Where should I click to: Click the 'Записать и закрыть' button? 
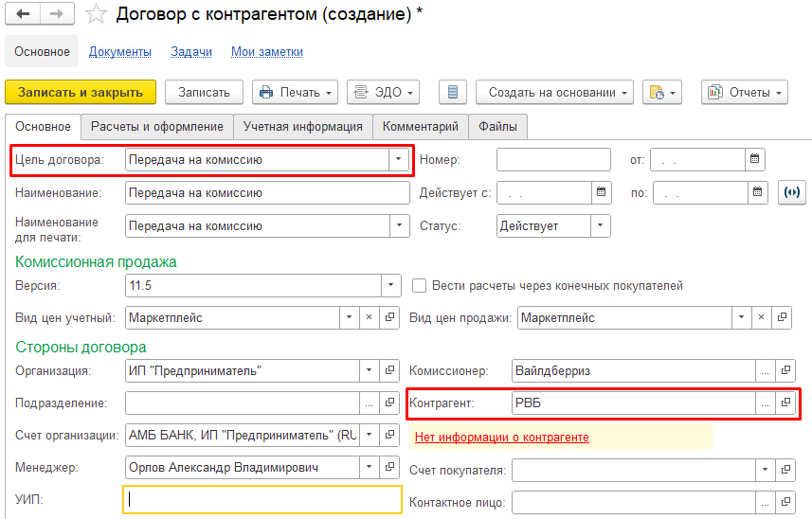point(81,92)
